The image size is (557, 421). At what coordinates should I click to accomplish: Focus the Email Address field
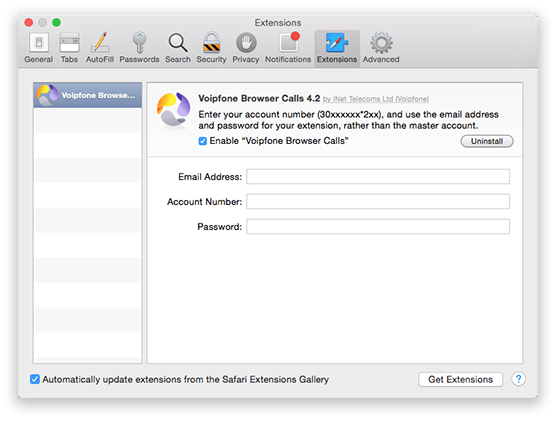(378, 177)
